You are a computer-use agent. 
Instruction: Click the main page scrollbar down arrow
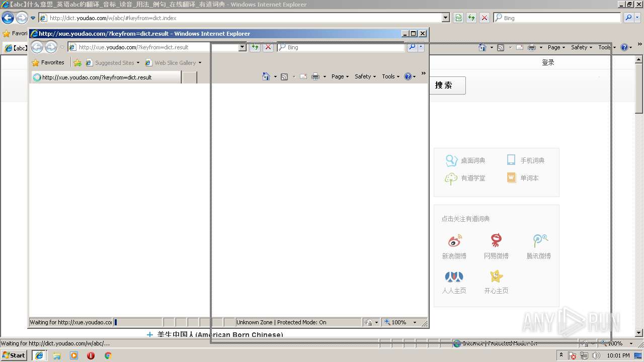[639, 333]
